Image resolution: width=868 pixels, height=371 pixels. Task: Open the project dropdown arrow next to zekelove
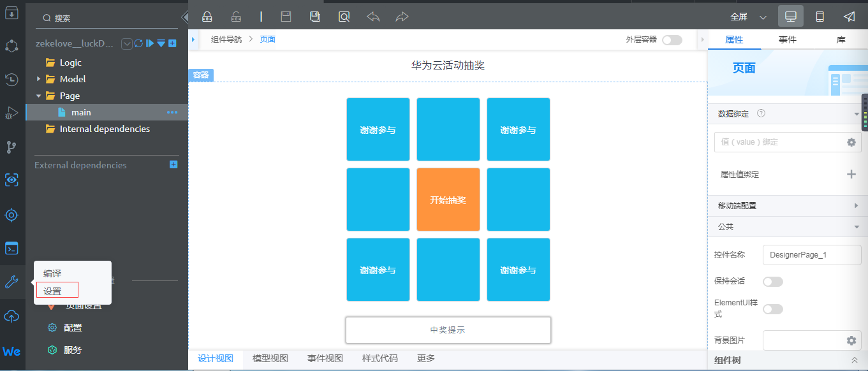[126, 43]
